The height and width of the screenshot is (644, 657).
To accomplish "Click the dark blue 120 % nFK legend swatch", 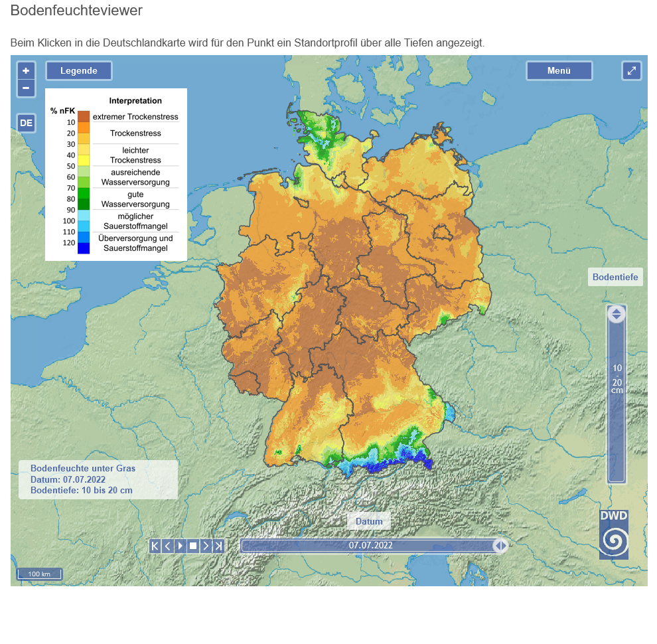I will [83, 248].
